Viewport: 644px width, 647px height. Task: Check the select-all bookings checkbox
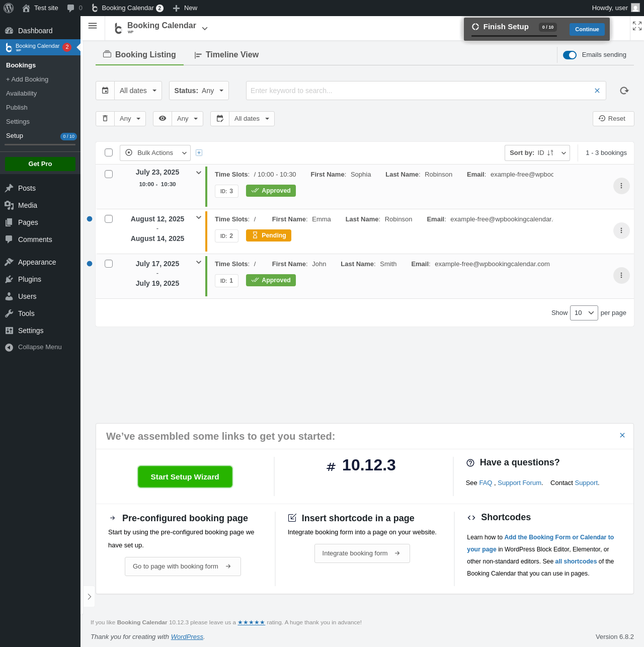point(109,152)
